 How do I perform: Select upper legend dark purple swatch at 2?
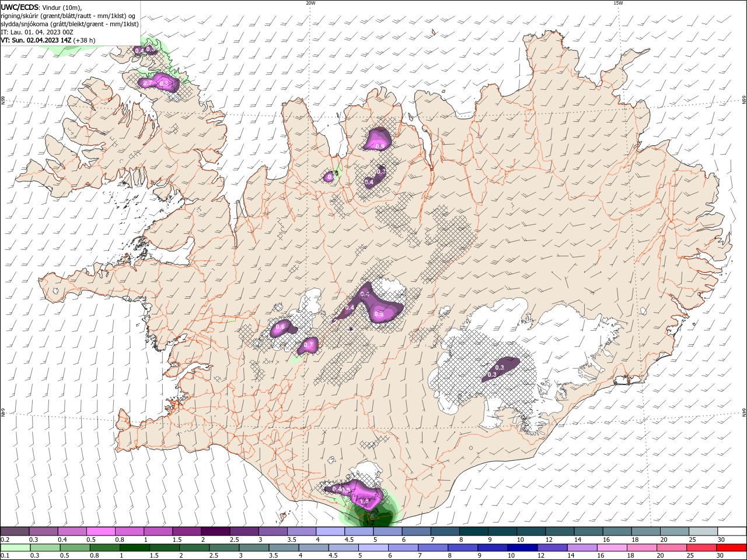215,531
